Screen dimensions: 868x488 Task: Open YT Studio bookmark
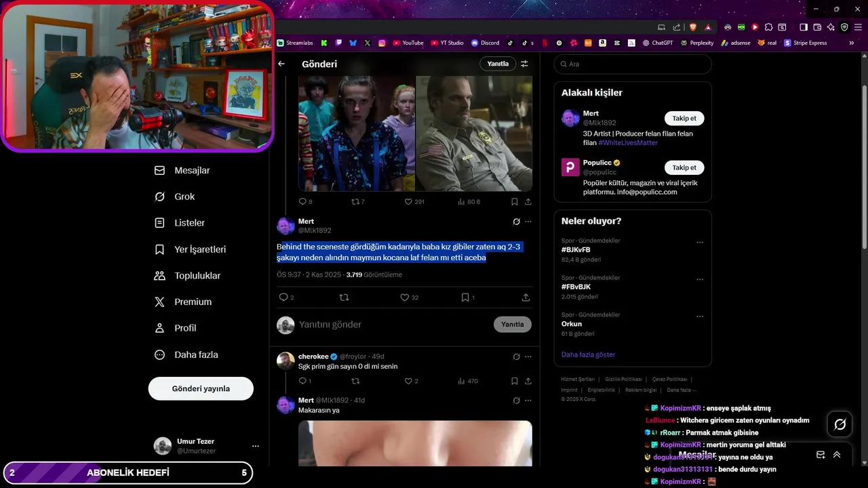click(x=448, y=43)
